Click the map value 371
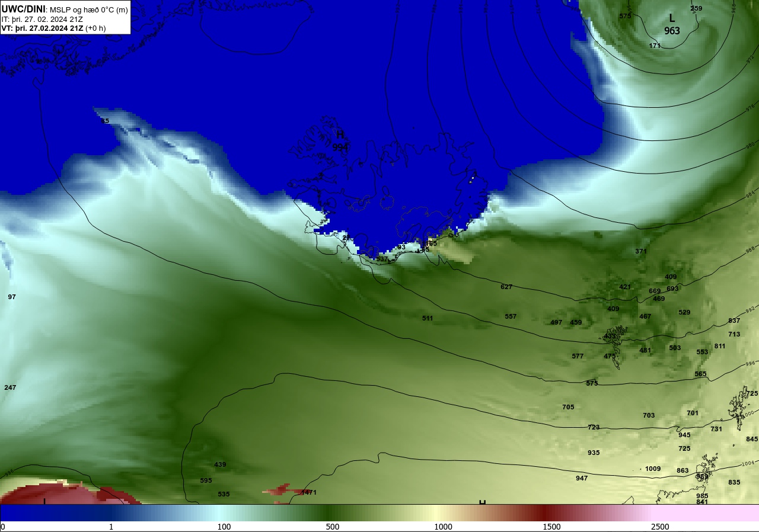This screenshot has height=532, width=759. [641, 251]
